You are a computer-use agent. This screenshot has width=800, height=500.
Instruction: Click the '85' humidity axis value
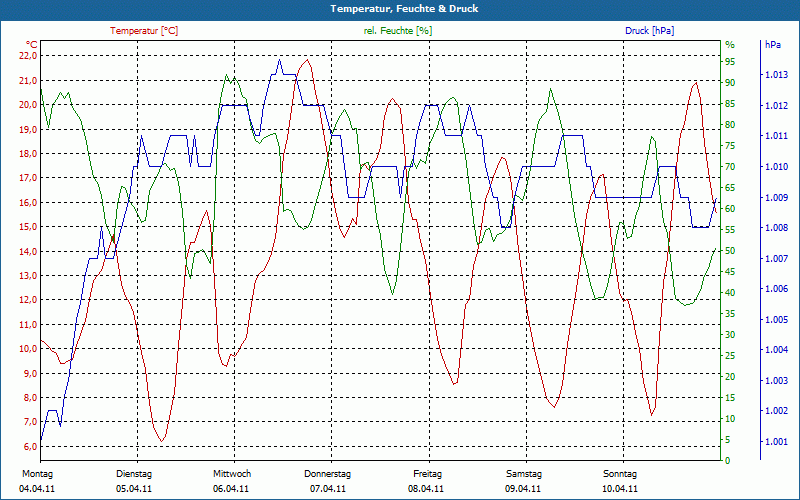(x=730, y=104)
